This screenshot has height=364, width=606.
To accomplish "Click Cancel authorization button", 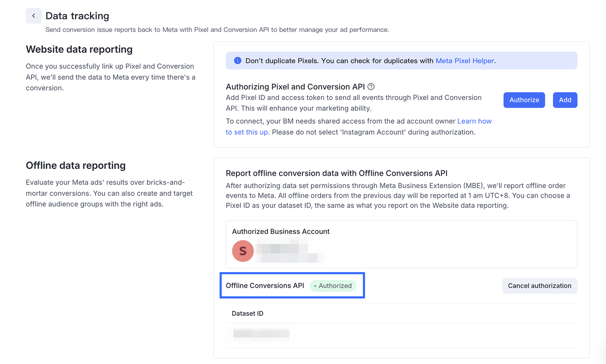I will point(539,286).
